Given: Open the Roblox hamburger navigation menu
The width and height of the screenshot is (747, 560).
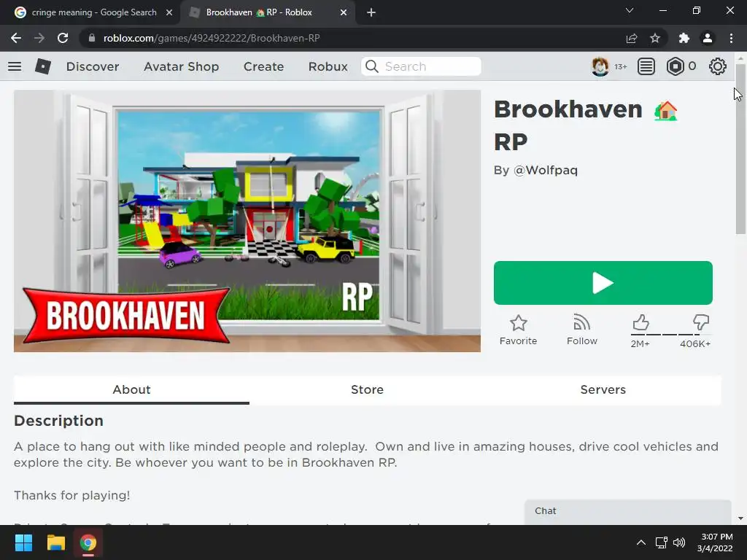Looking at the screenshot, I should 15,66.
